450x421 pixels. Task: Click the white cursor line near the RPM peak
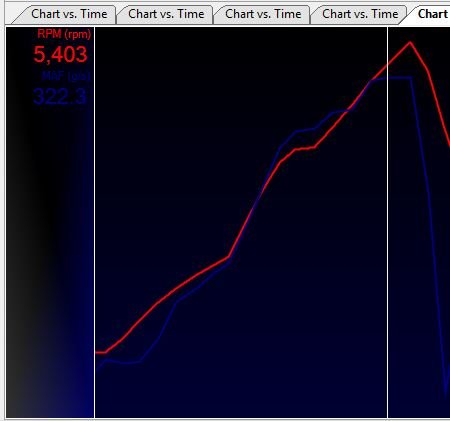(x=387, y=222)
